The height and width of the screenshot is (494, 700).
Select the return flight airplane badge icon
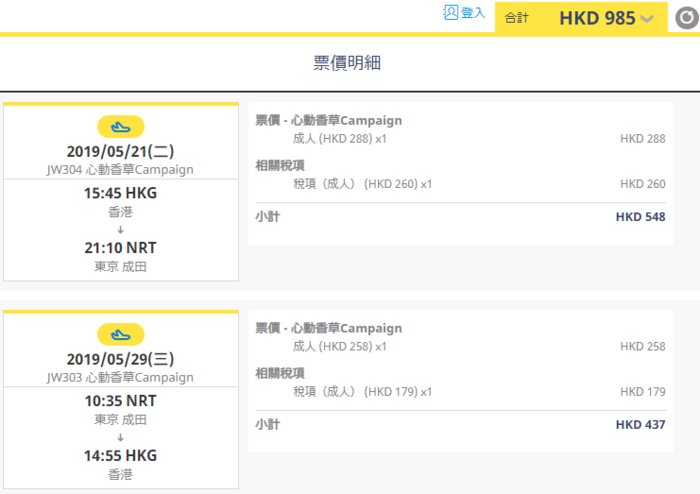(x=121, y=335)
